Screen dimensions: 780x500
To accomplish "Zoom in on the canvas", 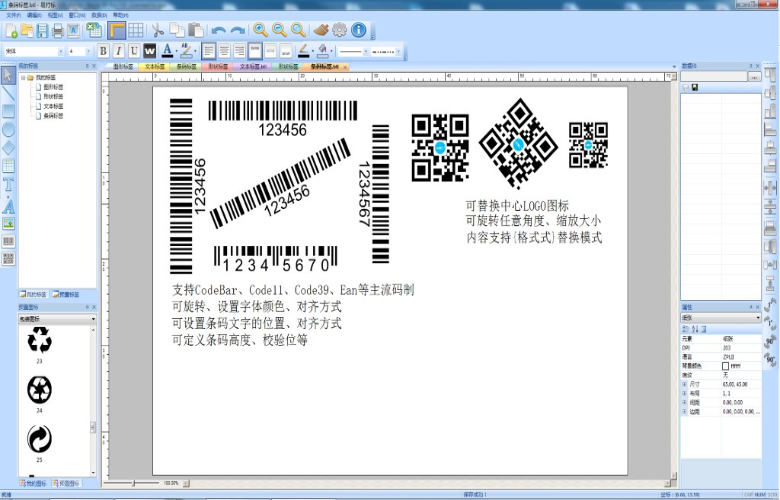I will (260, 30).
